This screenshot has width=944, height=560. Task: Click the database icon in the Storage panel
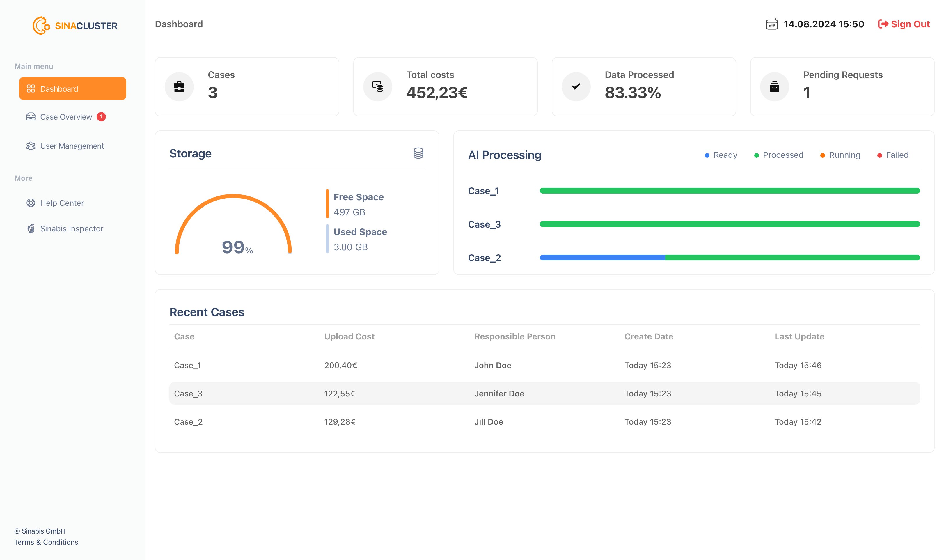click(x=418, y=154)
